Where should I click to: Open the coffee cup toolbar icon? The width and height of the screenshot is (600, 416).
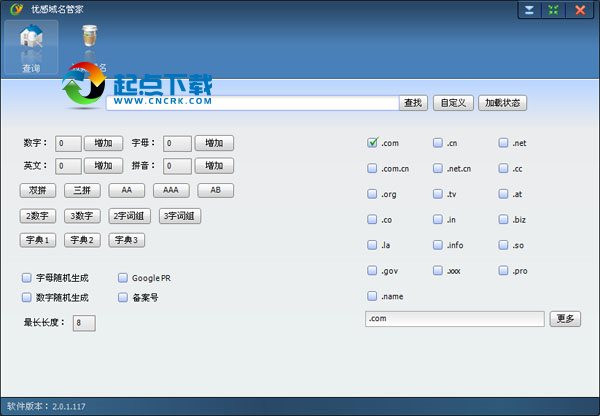coord(90,36)
